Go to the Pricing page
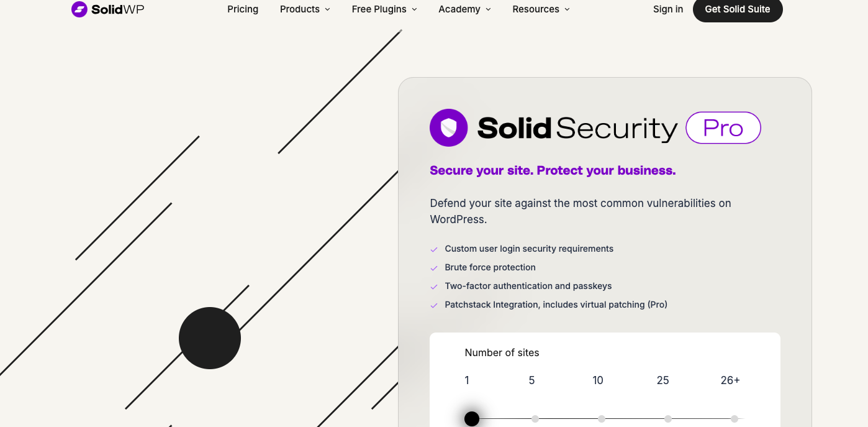 point(243,9)
